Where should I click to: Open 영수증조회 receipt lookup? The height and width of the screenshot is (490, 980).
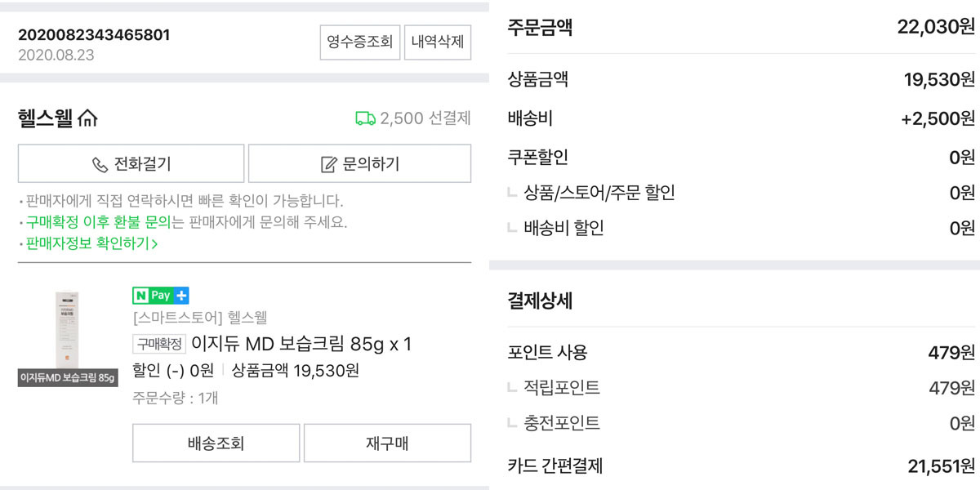click(359, 42)
